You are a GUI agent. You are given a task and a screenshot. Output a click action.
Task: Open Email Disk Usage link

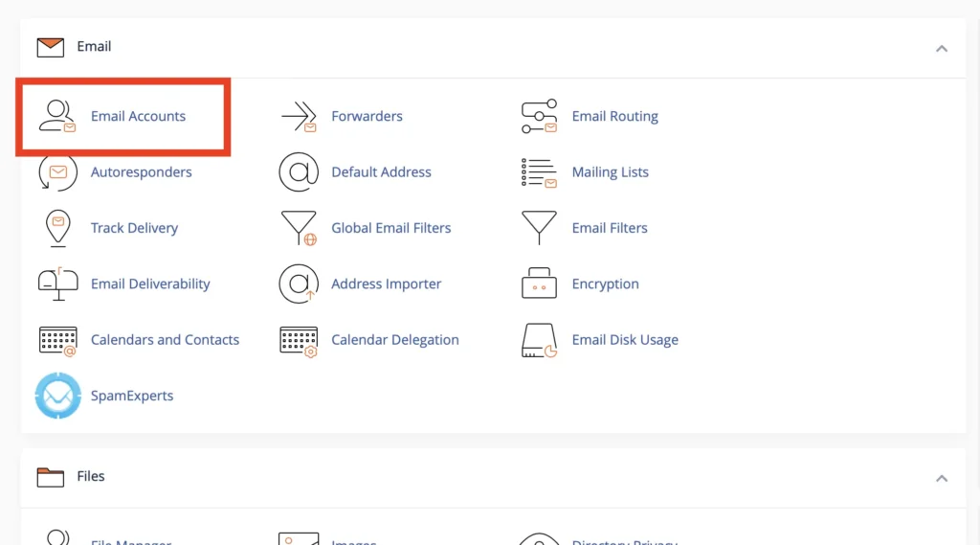pyautogui.click(x=625, y=340)
